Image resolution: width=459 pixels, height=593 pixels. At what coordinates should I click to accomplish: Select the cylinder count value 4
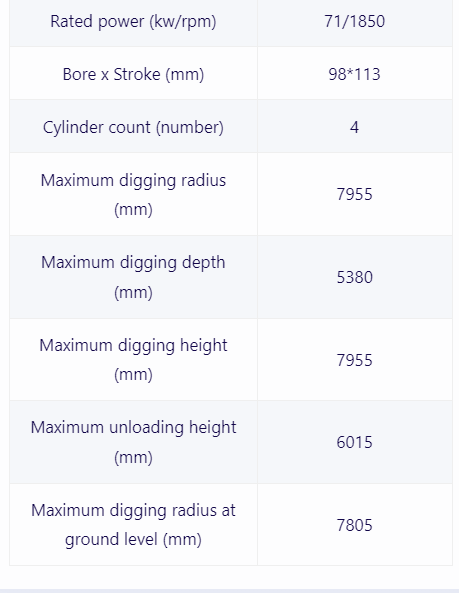point(354,127)
